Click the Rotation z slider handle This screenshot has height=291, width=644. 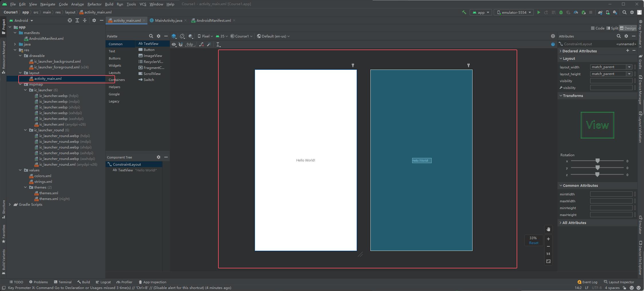[597, 175]
